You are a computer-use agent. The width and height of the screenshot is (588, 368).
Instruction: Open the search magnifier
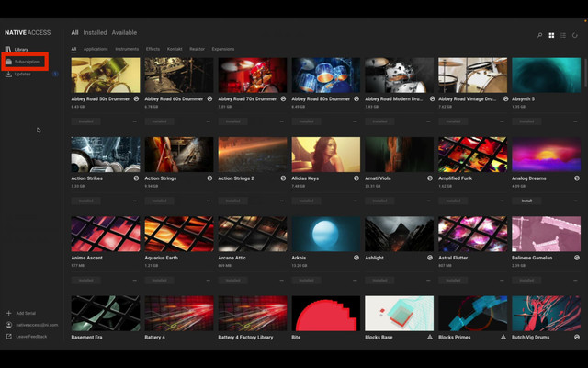539,35
